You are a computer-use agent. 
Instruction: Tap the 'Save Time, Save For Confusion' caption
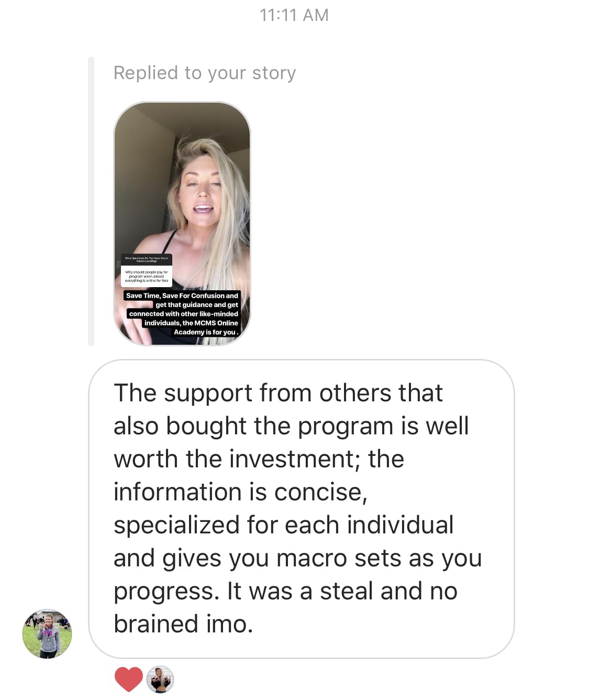(182, 296)
